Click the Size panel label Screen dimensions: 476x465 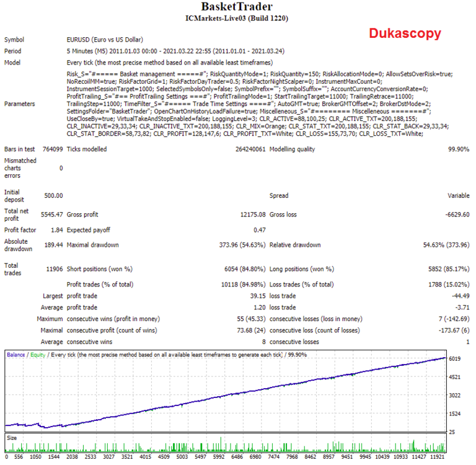click(12, 438)
